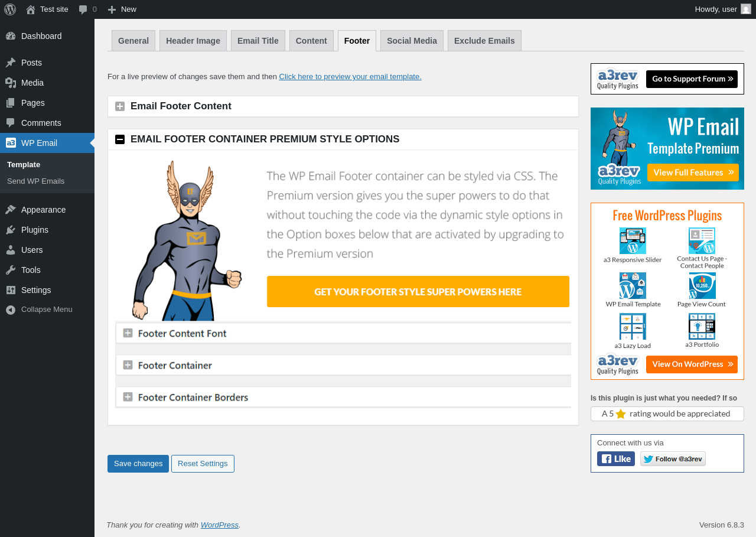Open Test site home icon

pyautogui.click(x=31, y=9)
